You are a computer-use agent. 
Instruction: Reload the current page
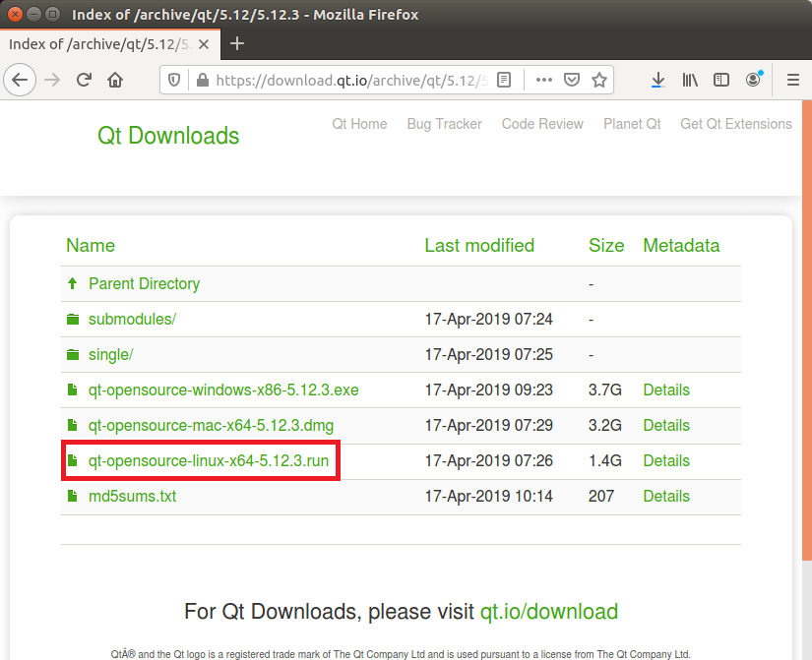click(x=84, y=80)
